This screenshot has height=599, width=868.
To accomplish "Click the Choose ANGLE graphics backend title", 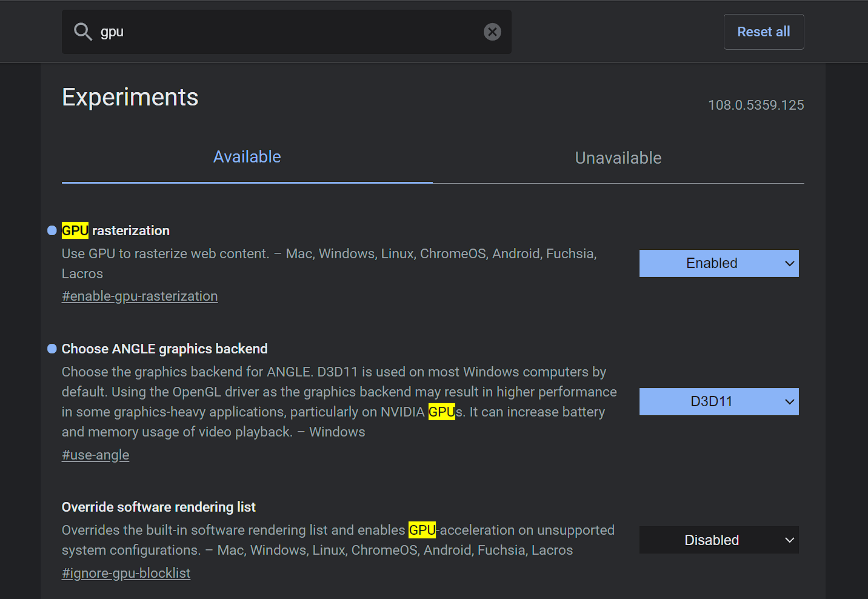I will pyautogui.click(x=164, y=349).
